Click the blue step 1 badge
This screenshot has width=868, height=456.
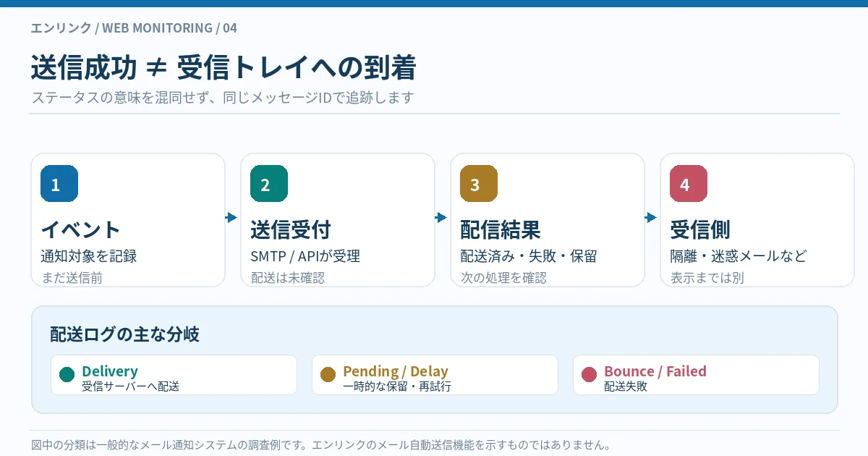point(59,184)
